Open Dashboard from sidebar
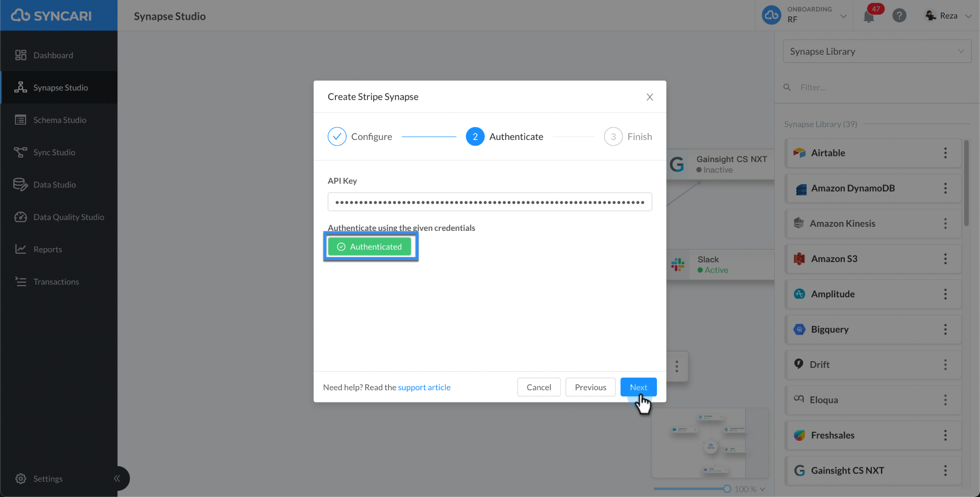This screenshot has width=980, height=497. [x=59, y=55]
